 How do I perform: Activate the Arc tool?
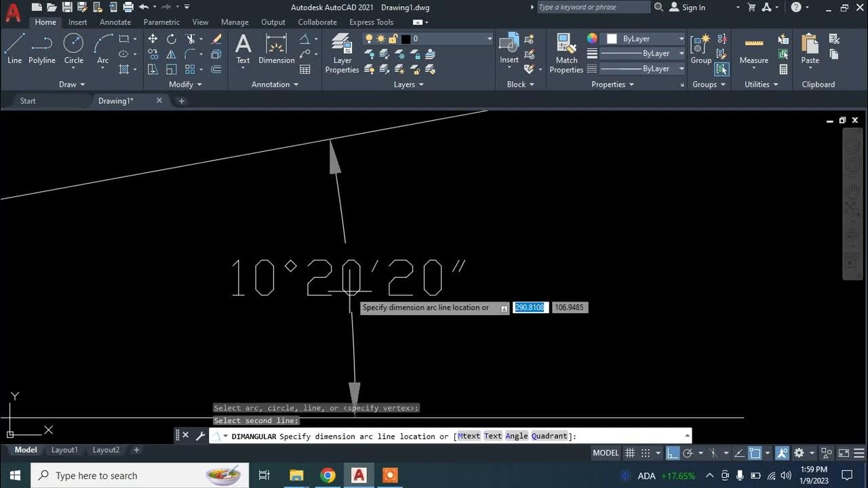click(x=103, y=49)
